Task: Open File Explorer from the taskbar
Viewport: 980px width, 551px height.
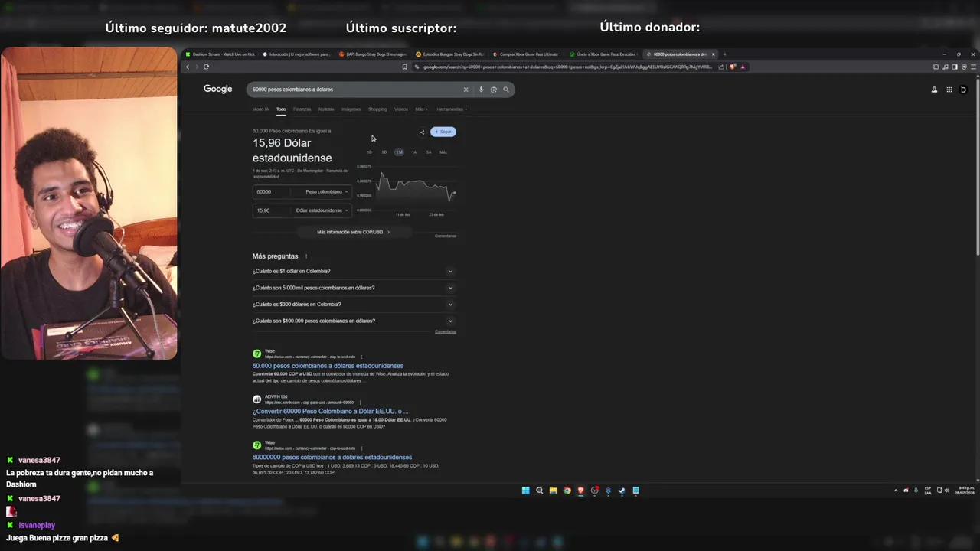Action: click(553, 491)
